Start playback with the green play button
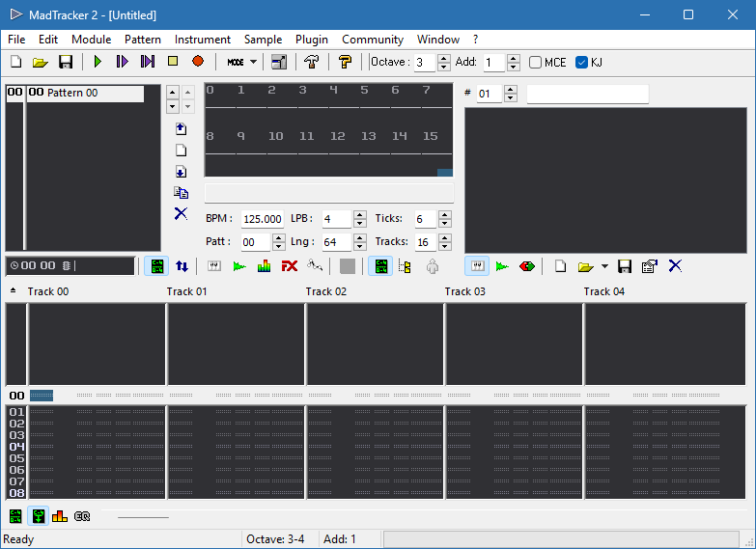Screen dimensions: 756x549 coord(98,61)
